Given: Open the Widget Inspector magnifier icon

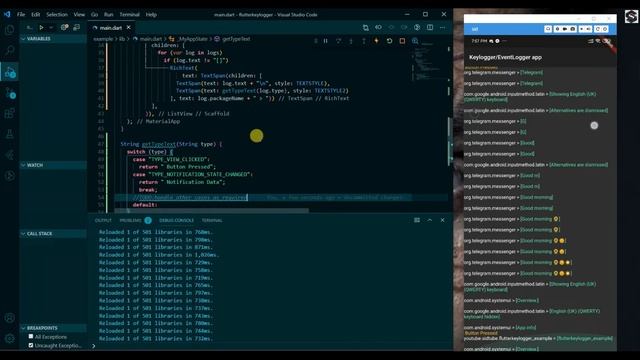Looking at the screenshot, I should pyautogui.click(x=415, y=41).
